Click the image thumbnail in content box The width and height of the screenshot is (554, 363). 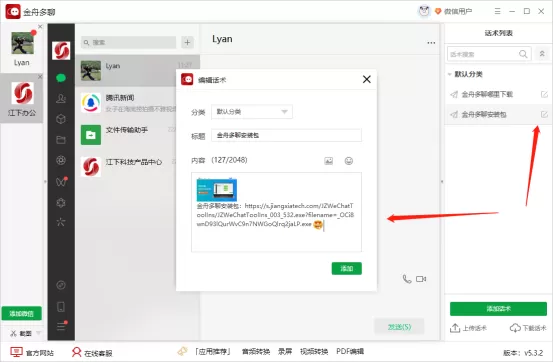click(217, 190)
